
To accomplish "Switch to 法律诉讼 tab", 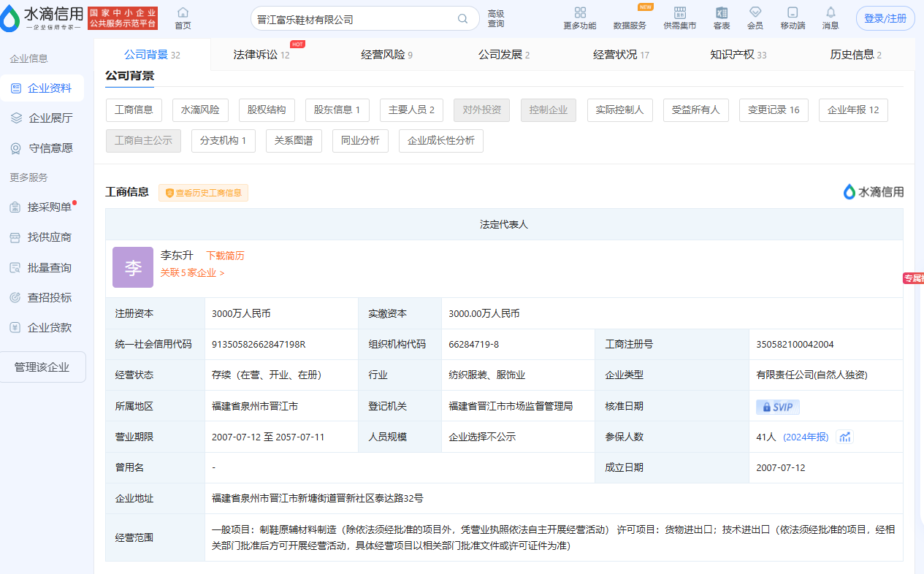I will coord(261,55).
